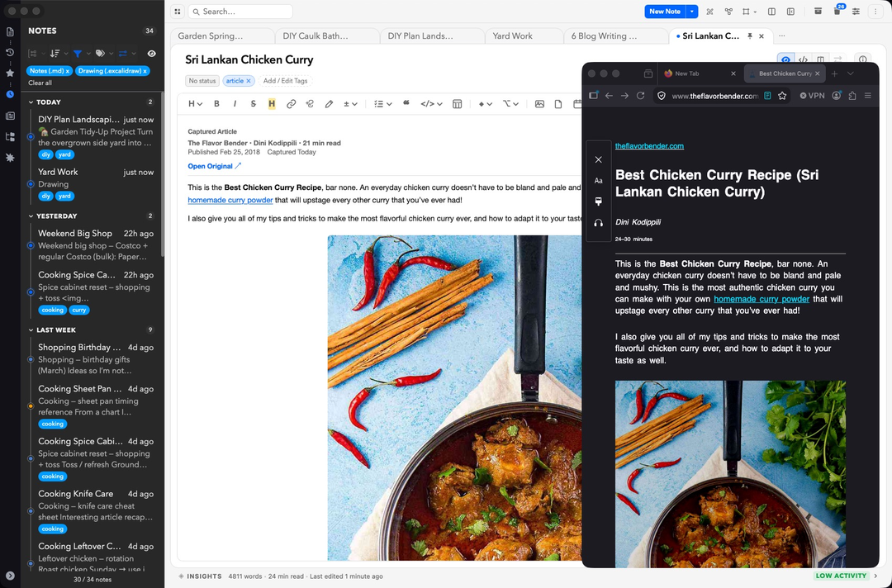Toggle the pin on Sri Lankan tab
892x588 pixels.
(750, 36)
